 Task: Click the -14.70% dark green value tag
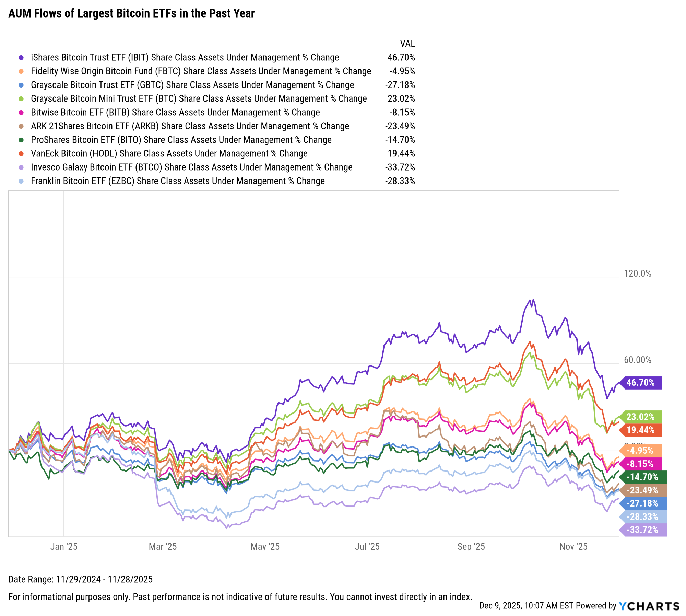[x=642, y=477]
